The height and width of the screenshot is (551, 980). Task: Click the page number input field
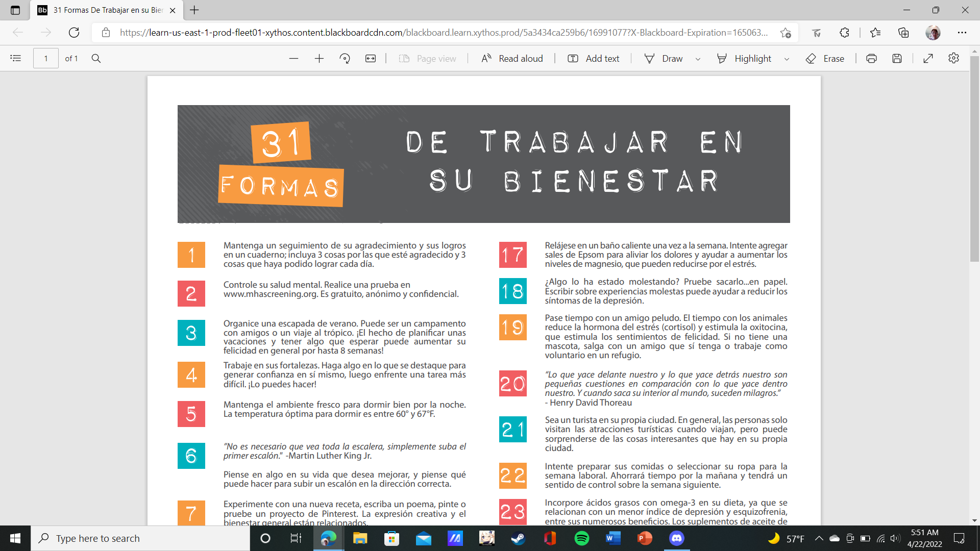(x=46, y=58)
